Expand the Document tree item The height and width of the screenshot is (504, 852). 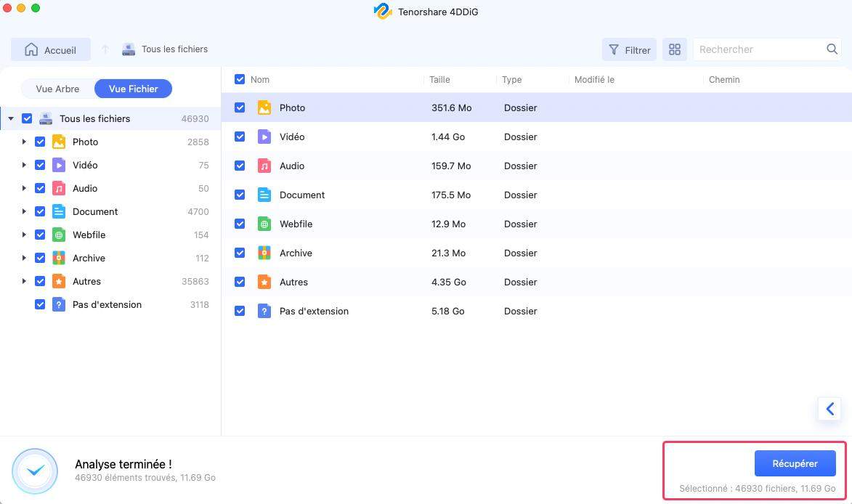pyautogui.click(x=24, y=211)
